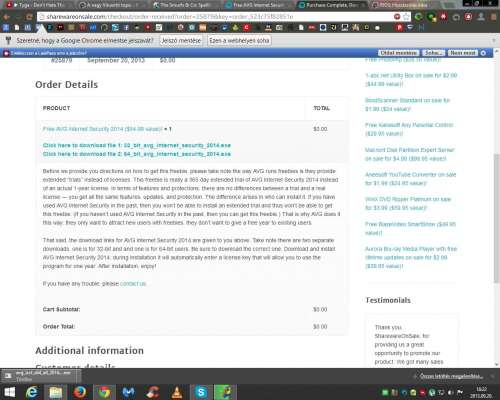Click the page vertical scrollbar thumb

tap(496, 217)
